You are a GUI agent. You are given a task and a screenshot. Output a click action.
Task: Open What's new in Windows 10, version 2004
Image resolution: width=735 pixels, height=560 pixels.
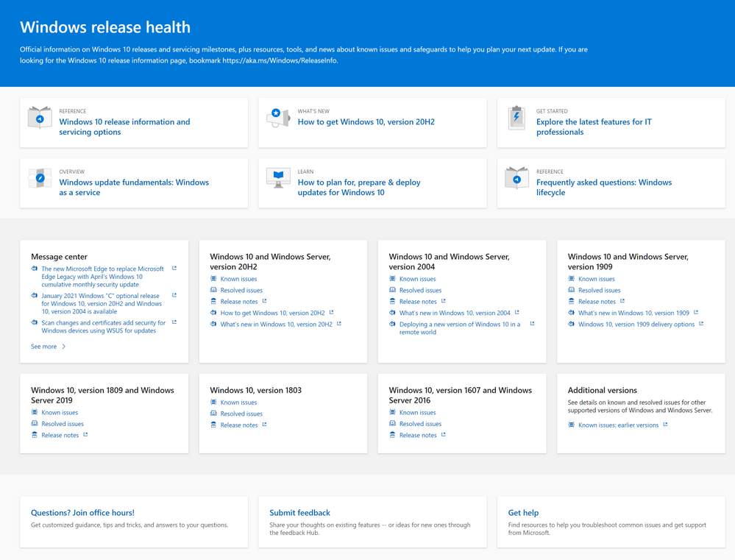coord(455,313)
